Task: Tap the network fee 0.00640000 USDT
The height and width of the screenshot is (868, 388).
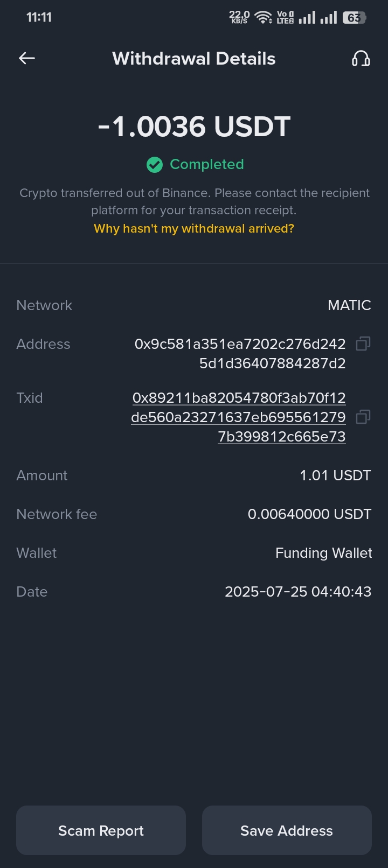Action: click(x=309, y=514)
